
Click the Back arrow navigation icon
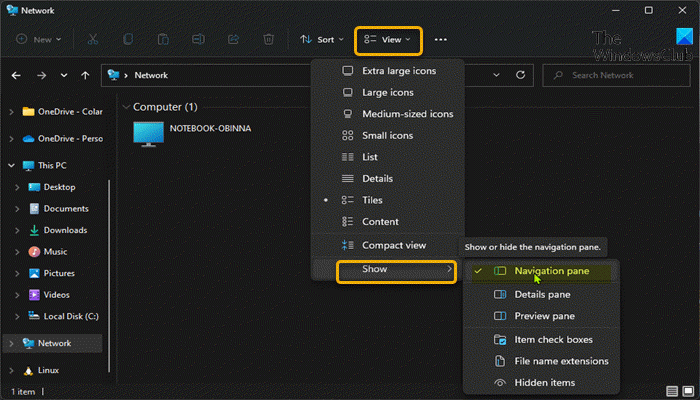[17, 75]
